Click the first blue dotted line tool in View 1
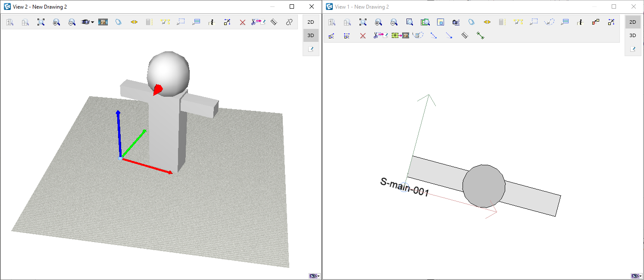Viewport: 644px width, 280px height. point(434,36)
